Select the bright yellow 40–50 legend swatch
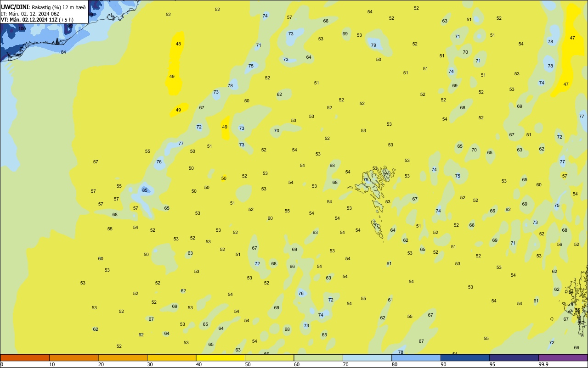 pyautogui.click(x=220, y=357)
